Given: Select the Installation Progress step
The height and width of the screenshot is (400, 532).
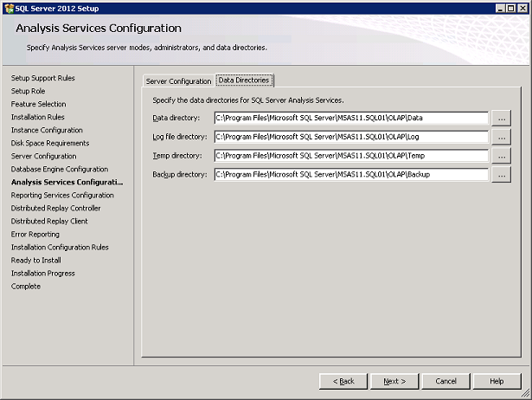Looking at the screenshot, I should 42,274.
